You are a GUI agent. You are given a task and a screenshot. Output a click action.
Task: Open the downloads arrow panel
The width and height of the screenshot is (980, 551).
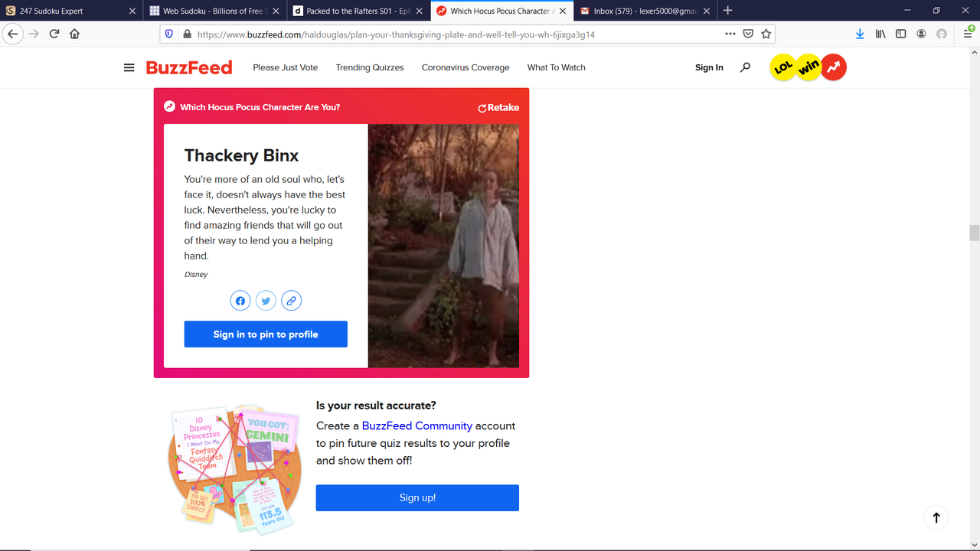[x=860, y=34]
